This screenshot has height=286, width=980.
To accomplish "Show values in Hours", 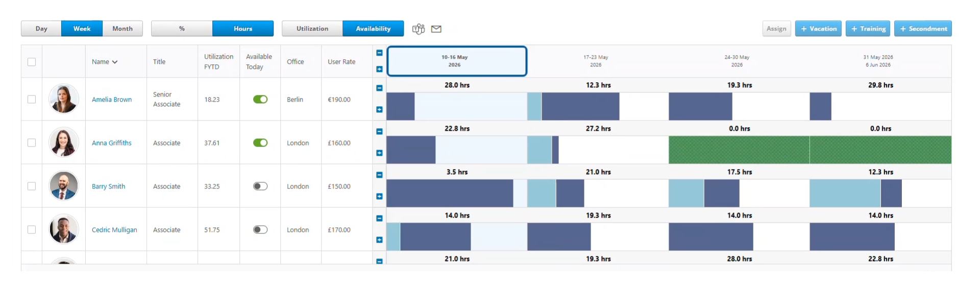I will point(243,29).
